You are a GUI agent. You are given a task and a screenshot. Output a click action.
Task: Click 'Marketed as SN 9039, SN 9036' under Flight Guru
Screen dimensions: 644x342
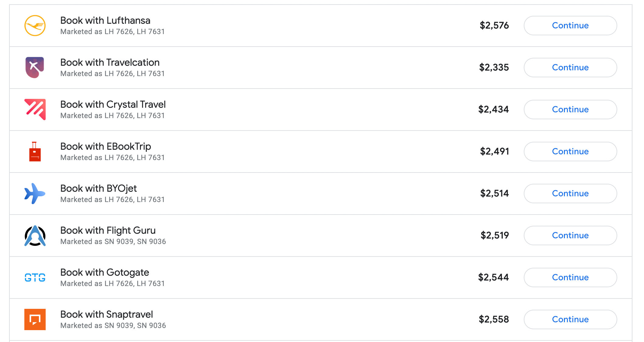pyautogui.click(x=113, y=242)
